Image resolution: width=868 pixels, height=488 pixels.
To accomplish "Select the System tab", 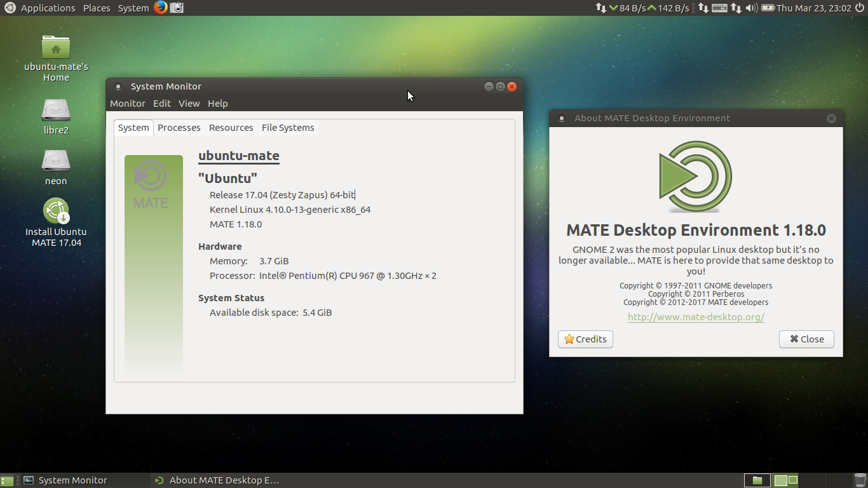I will pos(133,128).
